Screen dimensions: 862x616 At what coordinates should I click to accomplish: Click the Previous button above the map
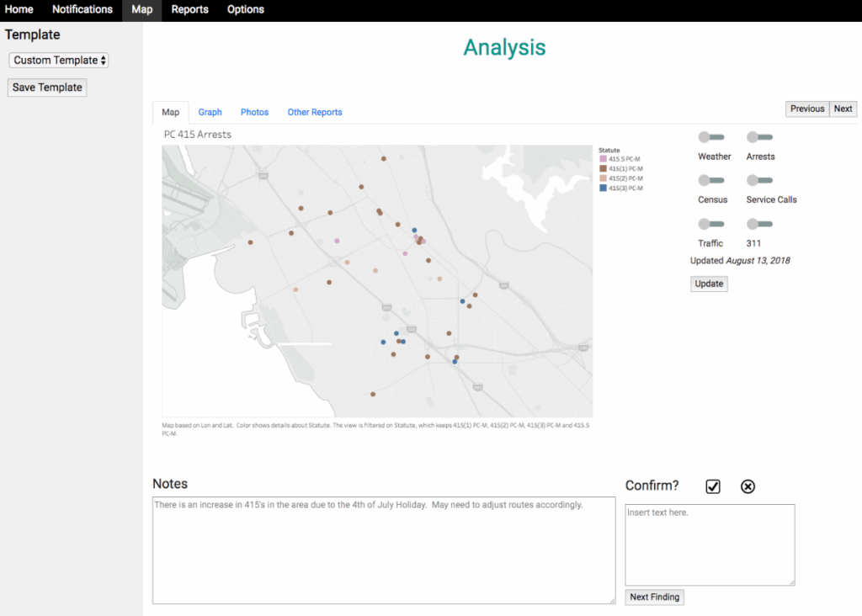point(807,109)
